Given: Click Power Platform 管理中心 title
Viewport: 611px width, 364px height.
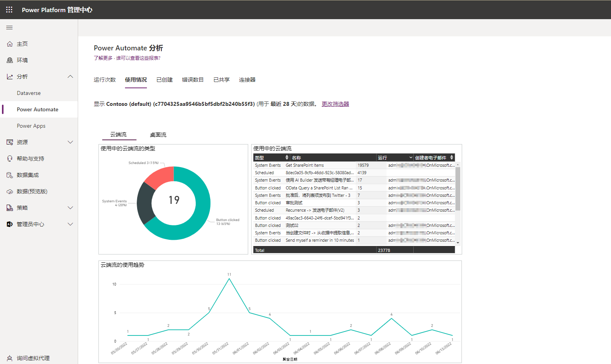Looking at the screenshot, I should (57, 10).
